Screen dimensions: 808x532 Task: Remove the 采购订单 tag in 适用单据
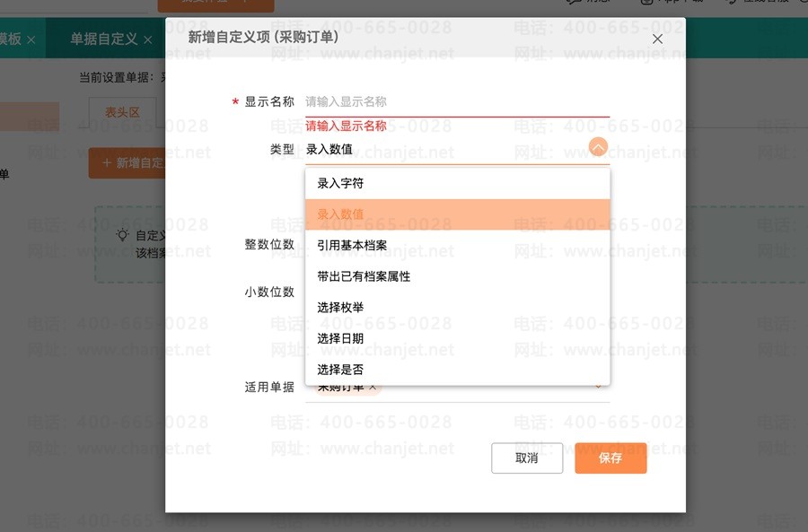point(373,387)
